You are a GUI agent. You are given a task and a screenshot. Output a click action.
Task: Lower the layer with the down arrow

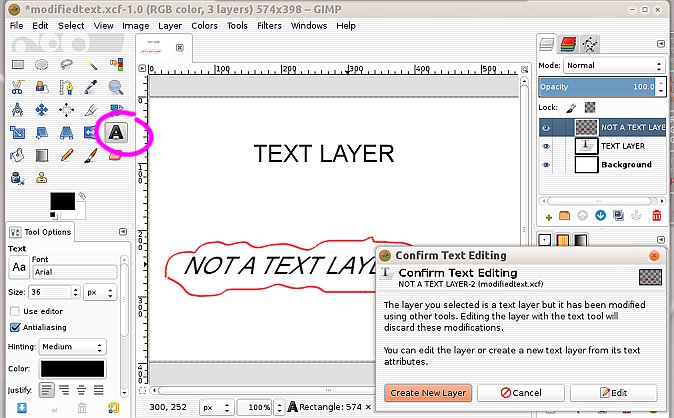pyautogui.click(x=600, y=215)
